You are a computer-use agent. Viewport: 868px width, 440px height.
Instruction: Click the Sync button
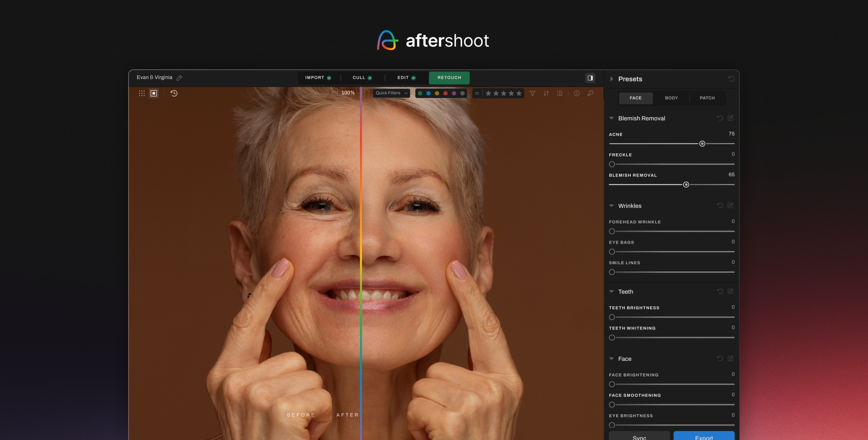(639, 437)
